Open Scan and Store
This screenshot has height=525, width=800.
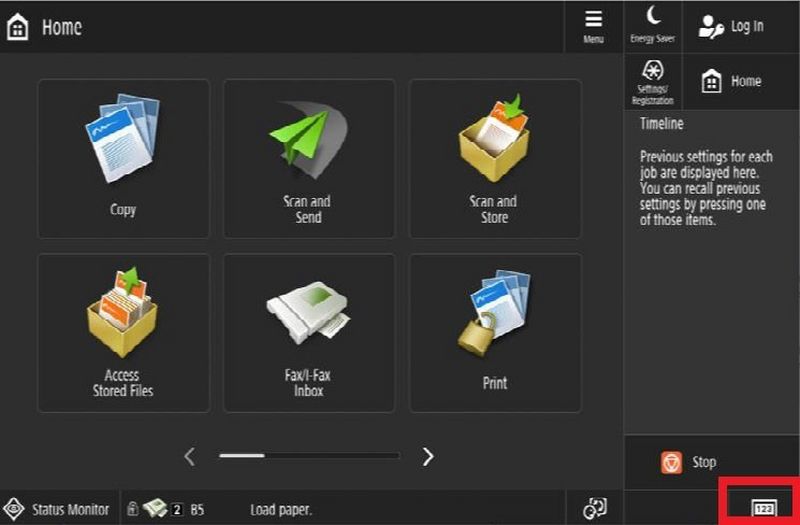[494, 159]
